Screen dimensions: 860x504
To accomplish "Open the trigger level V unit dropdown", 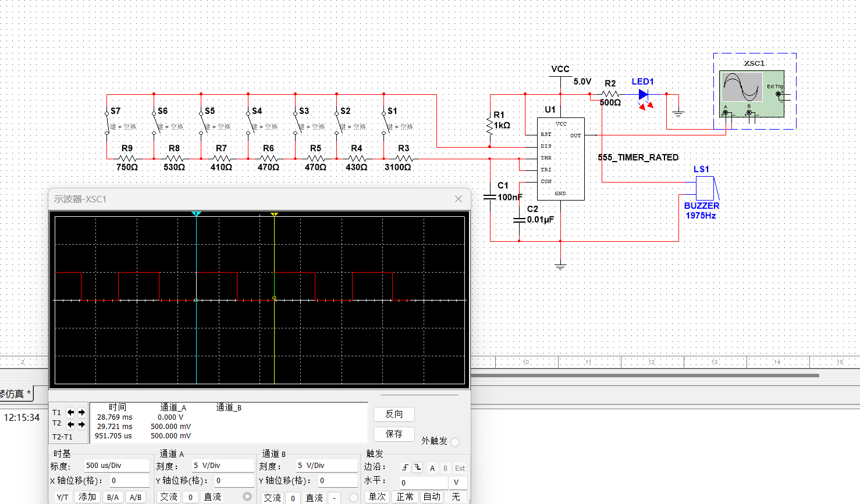I will [457, 482].
